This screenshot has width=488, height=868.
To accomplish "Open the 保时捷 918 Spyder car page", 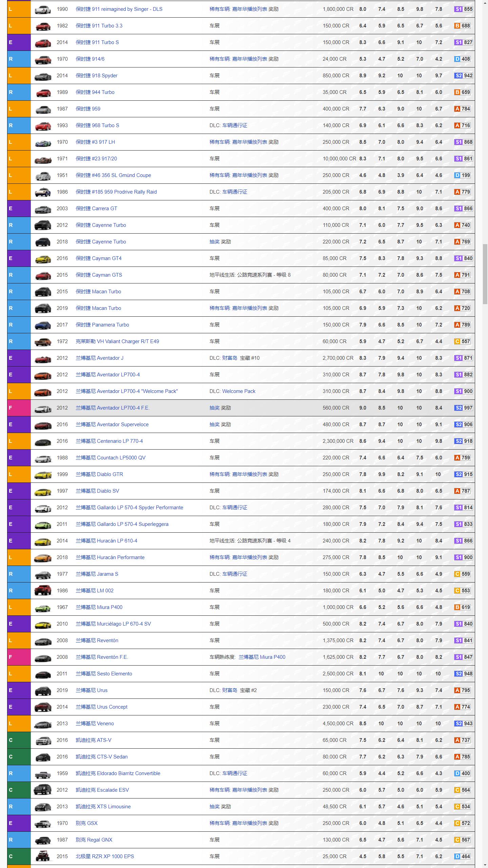I will coord(97,76).
